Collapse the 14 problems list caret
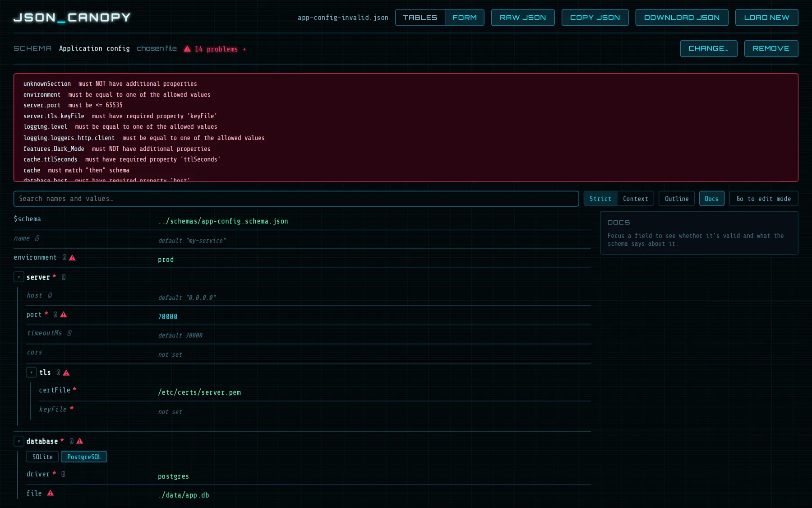Screen dimensions: 812x508 point(245,49)
